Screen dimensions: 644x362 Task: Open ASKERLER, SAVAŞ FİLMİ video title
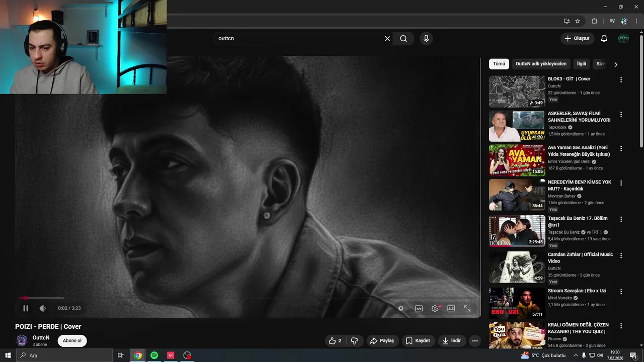point(579,117)
